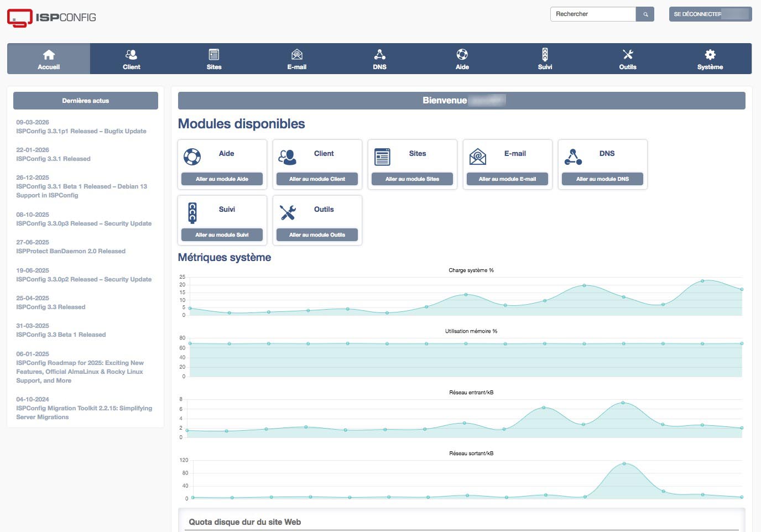Click the Se déconnecter logout button
This screenshot has width=761, height=532.
click(x=710, y=14)
